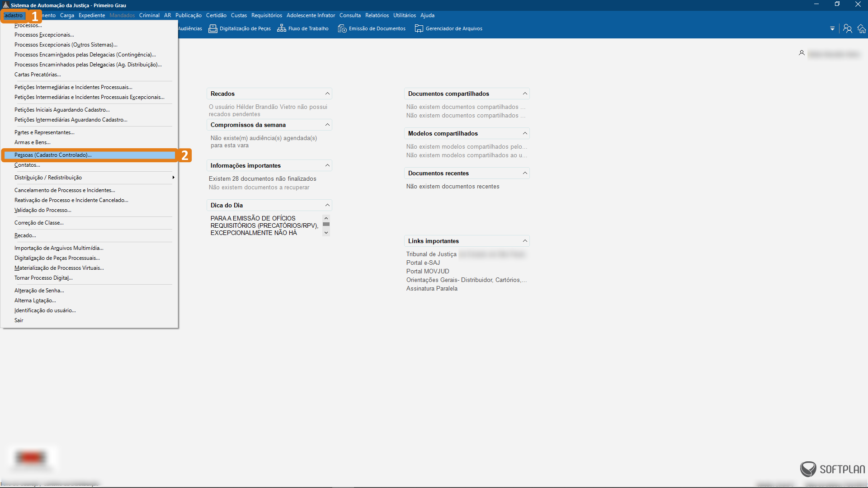Image resolution: width=868 pixels, height=488 pixels.
Task: Open Gerenciador de Arquivos toolbar button
Action: pyautogui.click(x=448, y=28)
